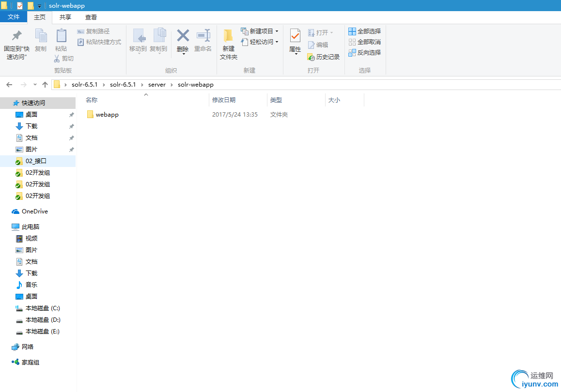Open Local Disk (D:)
Image resolution: width=561 pixels, height=392 pixels.
[38, 320]
